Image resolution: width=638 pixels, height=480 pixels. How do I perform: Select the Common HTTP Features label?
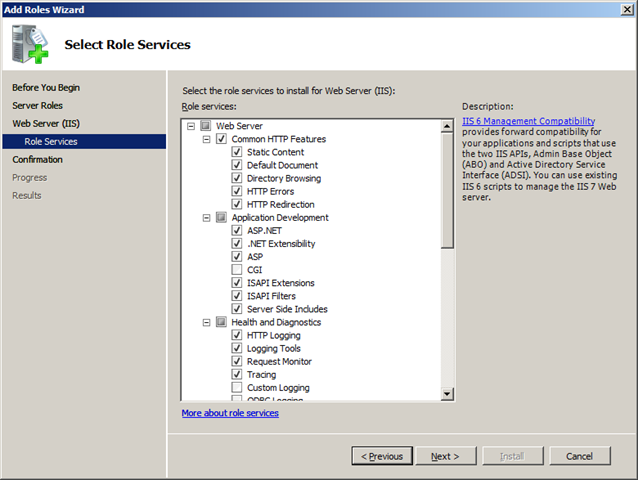[x=279, y=139]
